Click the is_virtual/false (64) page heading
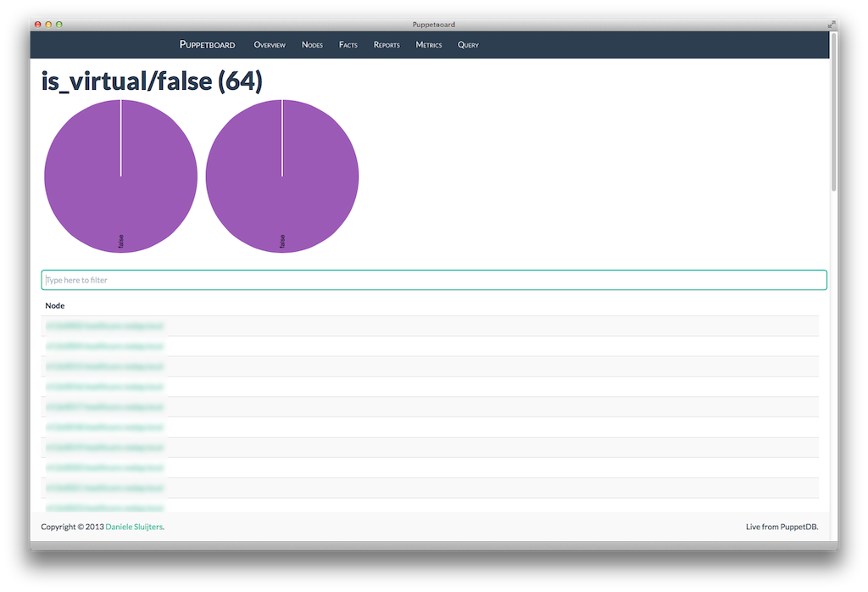 click(x=152, y=81)
